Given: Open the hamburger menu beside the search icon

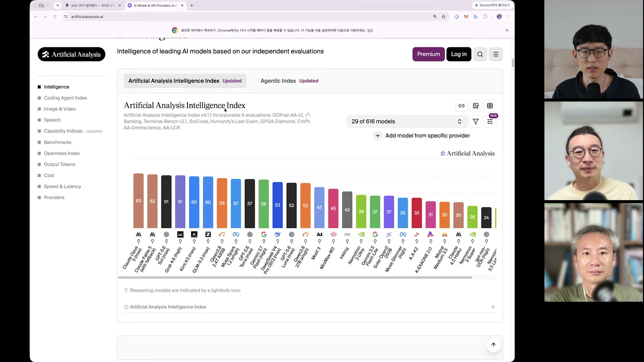Looking at the screenshot, I should point(496,54).
